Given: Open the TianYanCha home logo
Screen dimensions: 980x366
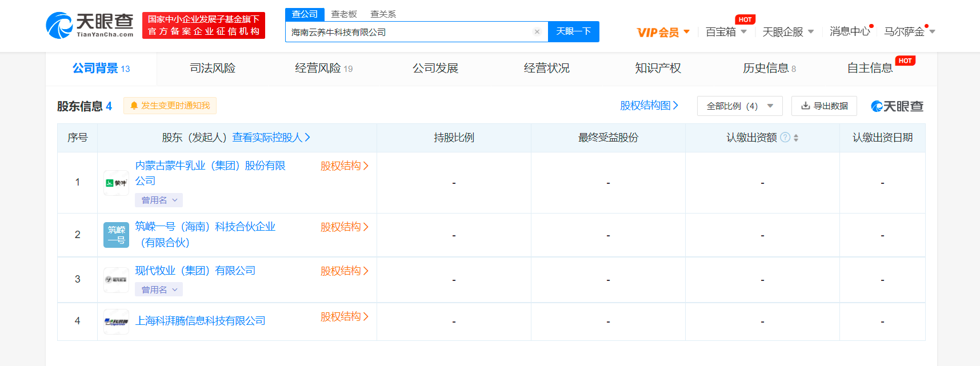Looking at the screenshot, I should (x=90, y=26).
